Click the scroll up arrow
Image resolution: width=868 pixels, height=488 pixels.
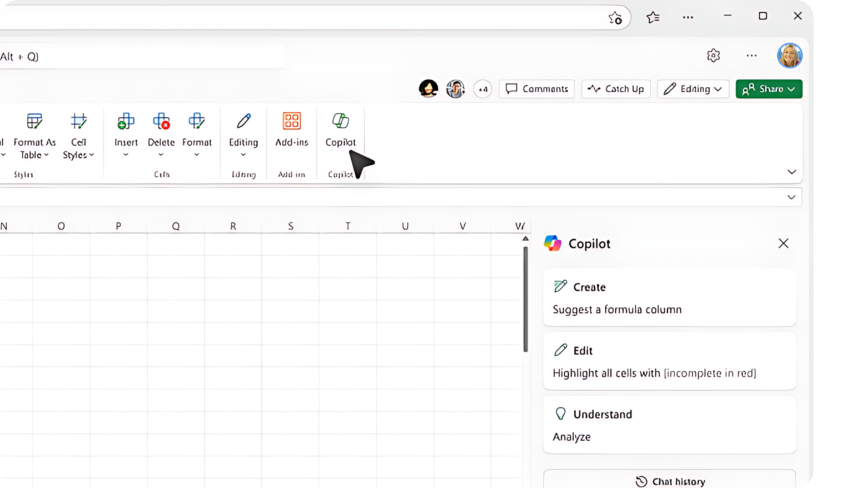tap(525, 239)
